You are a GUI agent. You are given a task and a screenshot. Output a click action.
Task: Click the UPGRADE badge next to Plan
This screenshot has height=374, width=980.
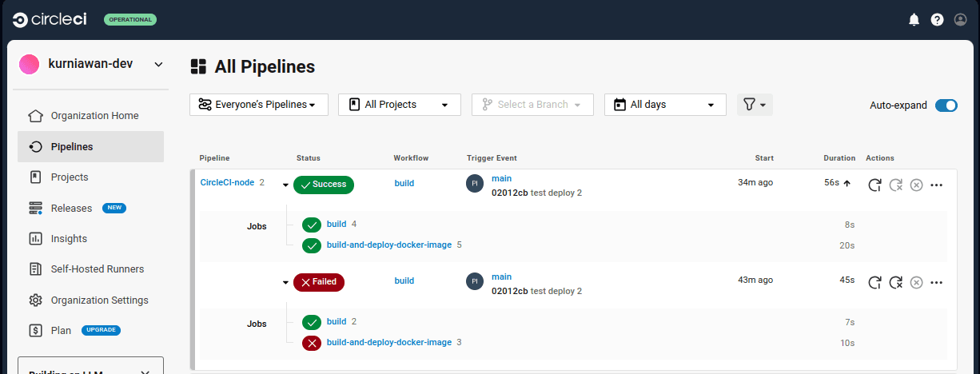pos(101,330)
